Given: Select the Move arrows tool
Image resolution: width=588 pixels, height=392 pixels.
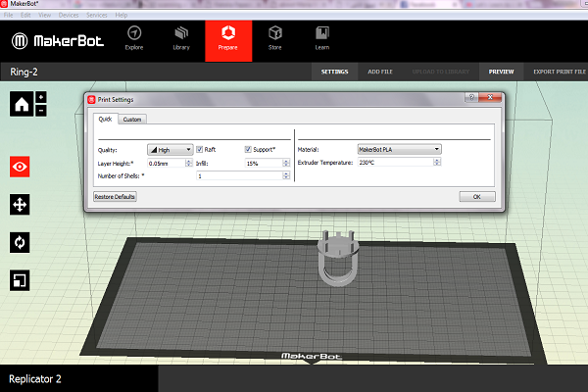Looking at the screenshot, I should click(20, 205).
